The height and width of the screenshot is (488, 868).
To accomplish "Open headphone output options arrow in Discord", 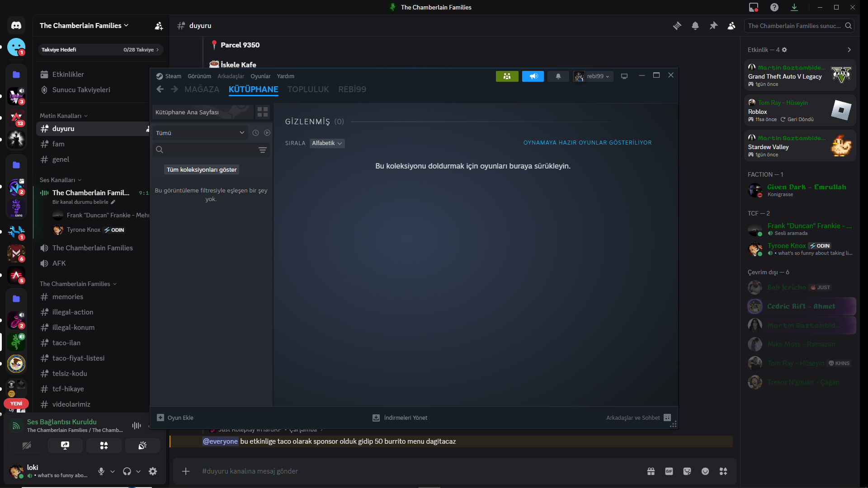I will coord(138,471).
